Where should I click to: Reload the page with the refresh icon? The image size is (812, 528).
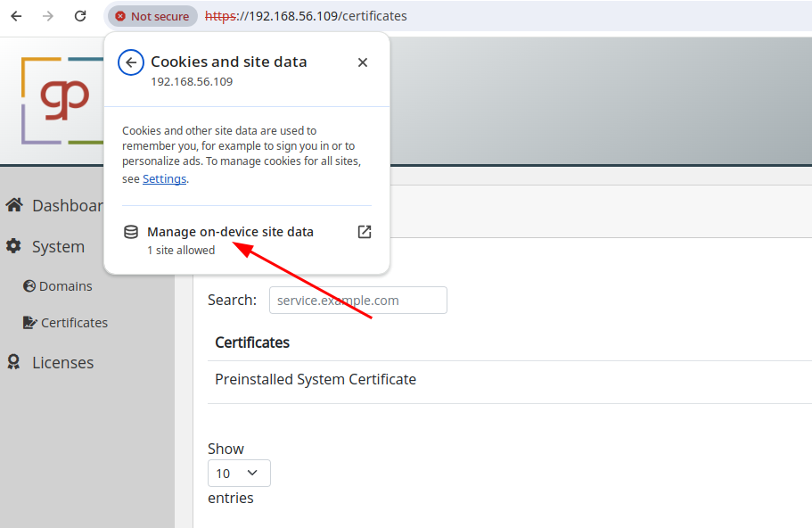click(x=79, y=15)
